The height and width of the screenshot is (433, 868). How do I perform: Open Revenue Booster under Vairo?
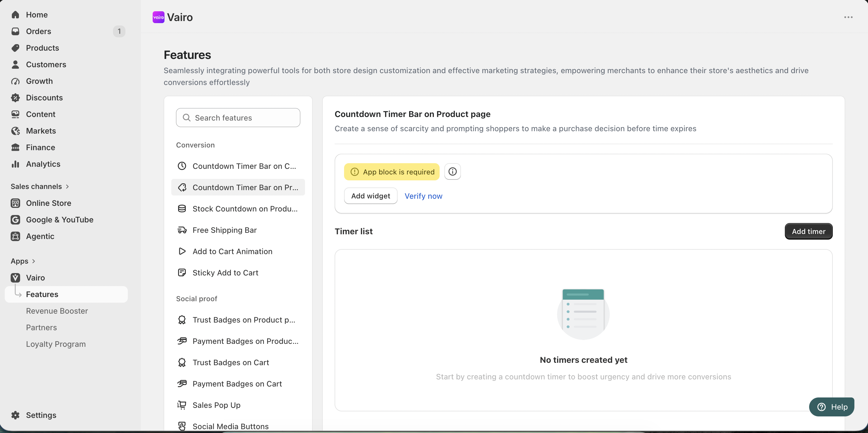(57, 311)
